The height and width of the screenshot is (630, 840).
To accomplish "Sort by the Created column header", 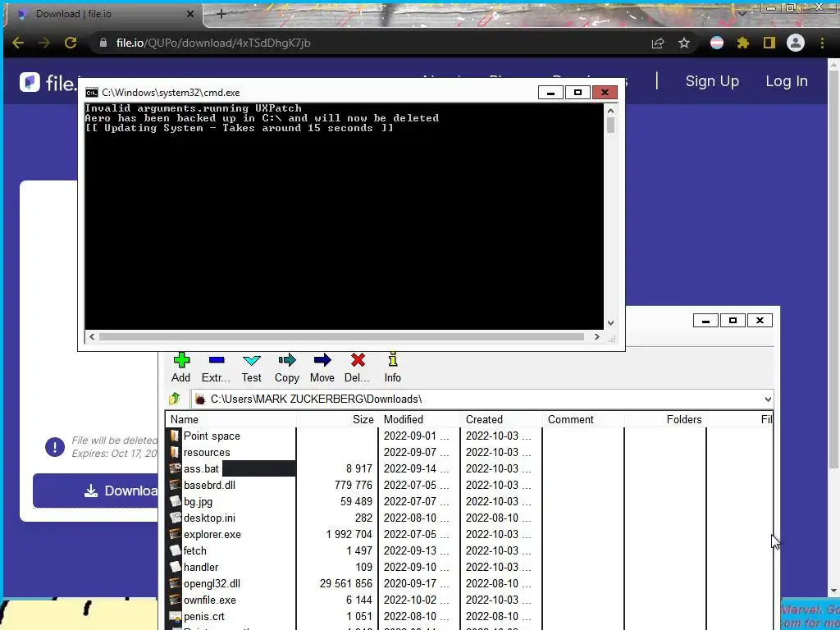I will coord(501,419).
